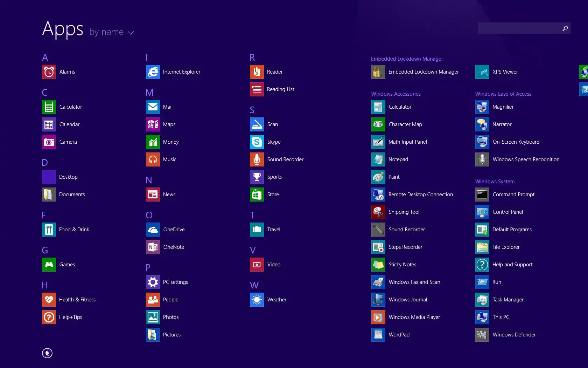Launch the Embedded Lockdown Manager padlock icon
Screen dimensions: 588x368
point(378,72)
